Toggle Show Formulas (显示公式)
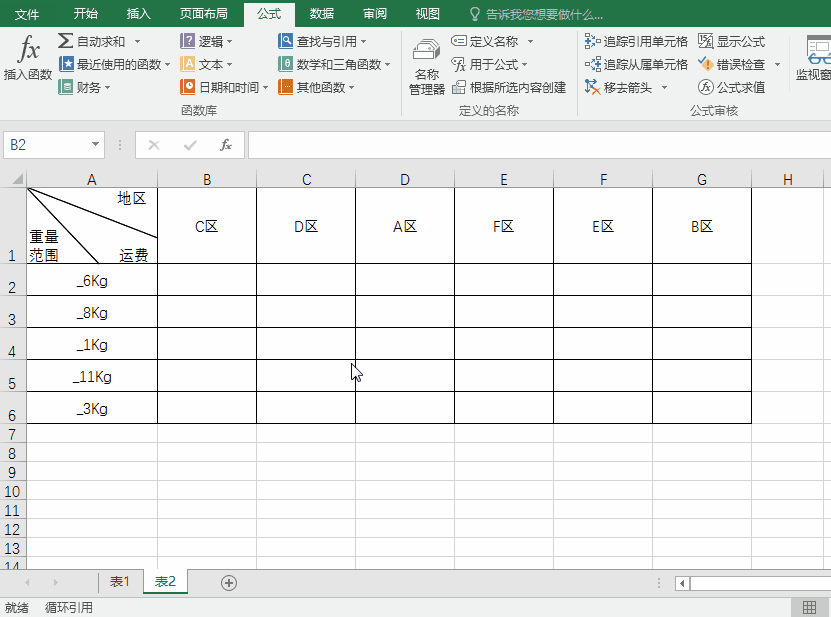 click(731, 41)
